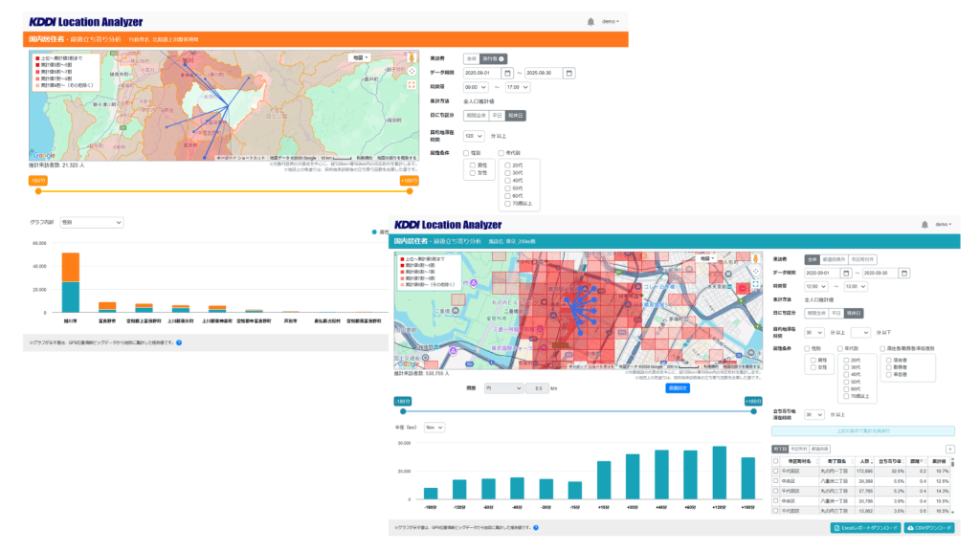980x551 pixels.
Task: Click the 0.5 km distance input field
Action: [x=538, y=388]
